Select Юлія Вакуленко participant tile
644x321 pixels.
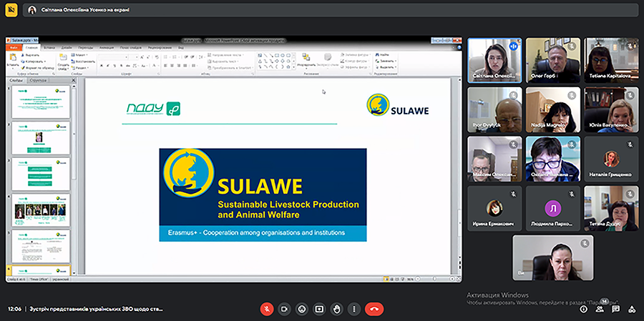tap(611, 109)
